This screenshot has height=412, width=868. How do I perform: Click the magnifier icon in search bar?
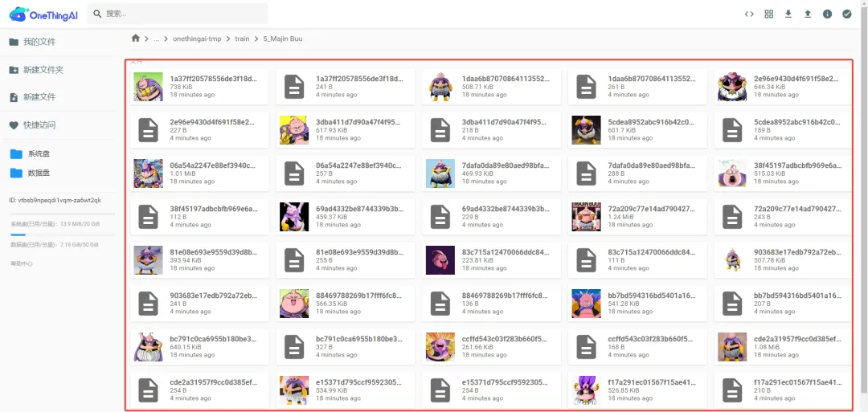(97, 14)
